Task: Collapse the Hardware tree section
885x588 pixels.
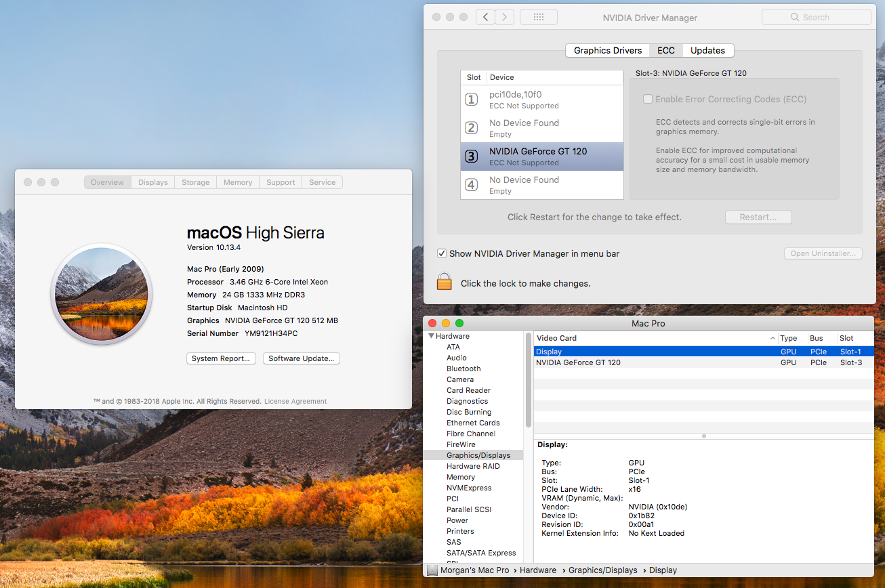Action: tap(431, 336)
